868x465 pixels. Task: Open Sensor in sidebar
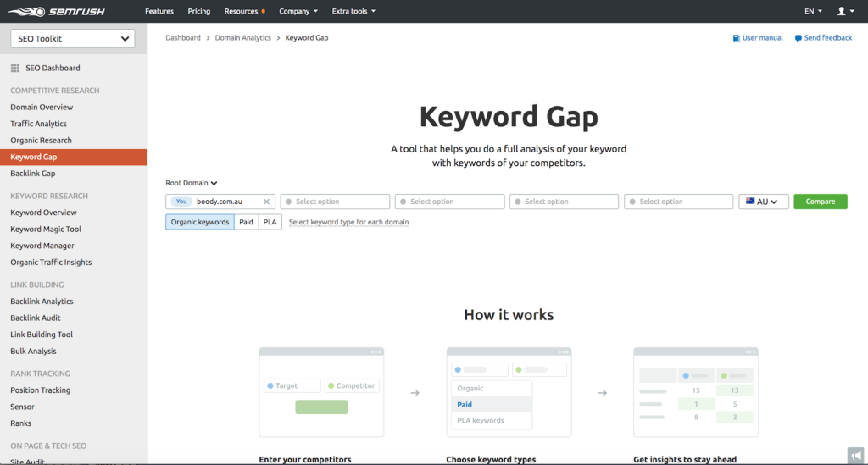click(x=22, y=407)
